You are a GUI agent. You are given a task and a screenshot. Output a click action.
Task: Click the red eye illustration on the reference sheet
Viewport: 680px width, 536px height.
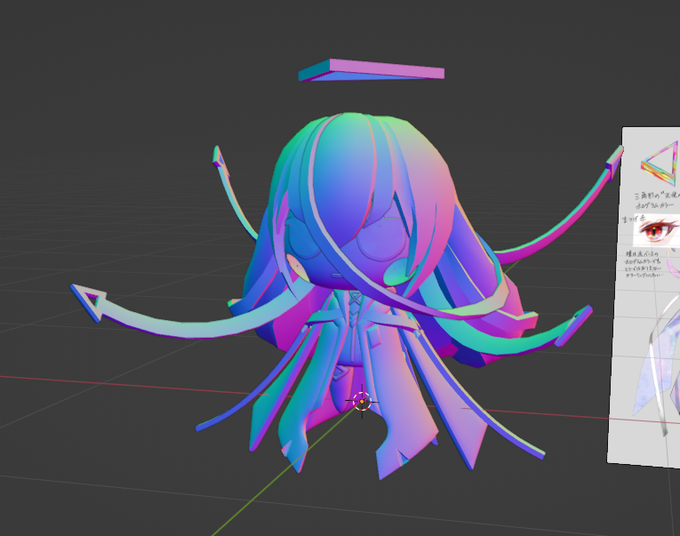pos(657,230)
